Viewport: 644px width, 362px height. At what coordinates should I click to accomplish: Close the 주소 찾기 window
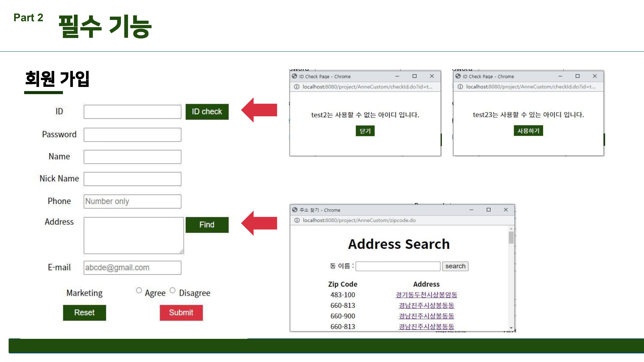click(x=506, y=210)
